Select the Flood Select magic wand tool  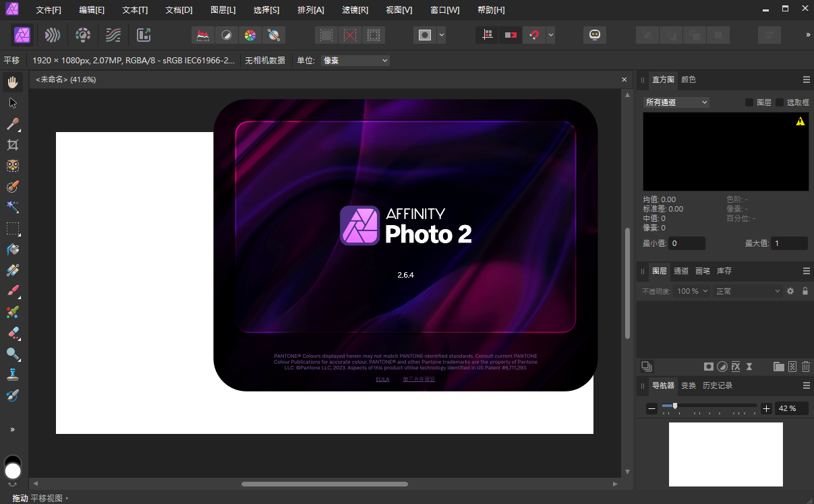point(13,208)
